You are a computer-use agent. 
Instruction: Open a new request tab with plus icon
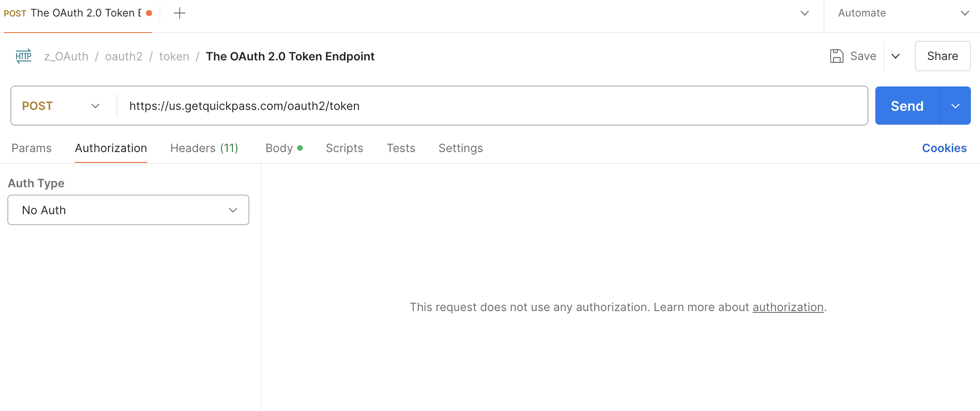pos(179,13)
